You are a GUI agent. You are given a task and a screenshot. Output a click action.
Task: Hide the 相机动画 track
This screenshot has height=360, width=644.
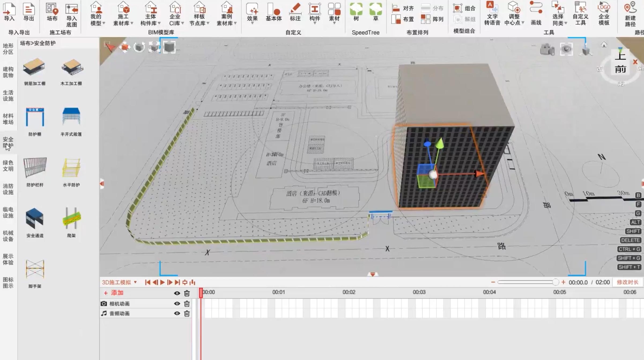(x=177, y=303)
